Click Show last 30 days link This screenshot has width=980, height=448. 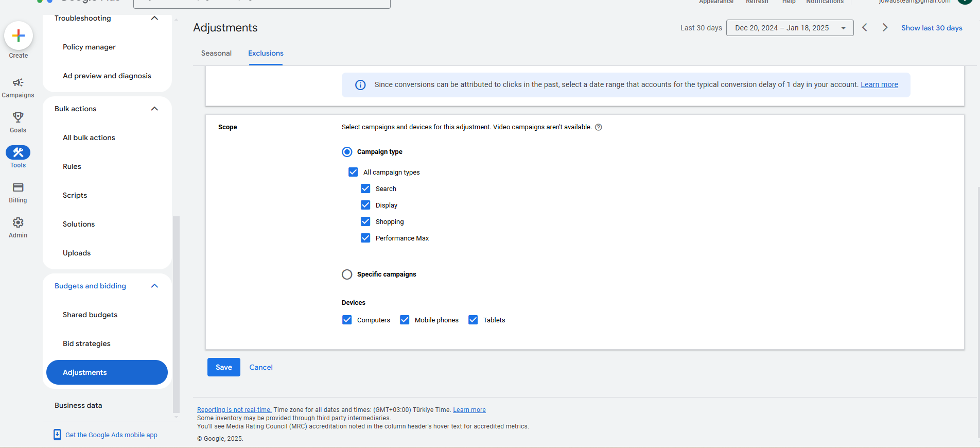(x=932, y=28)
